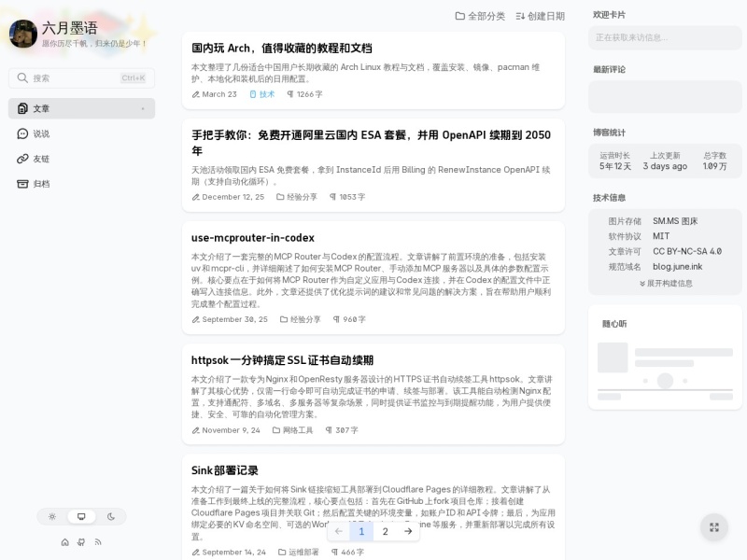
Task: Click the 运维部署 category tag
Action: (299, 552)
